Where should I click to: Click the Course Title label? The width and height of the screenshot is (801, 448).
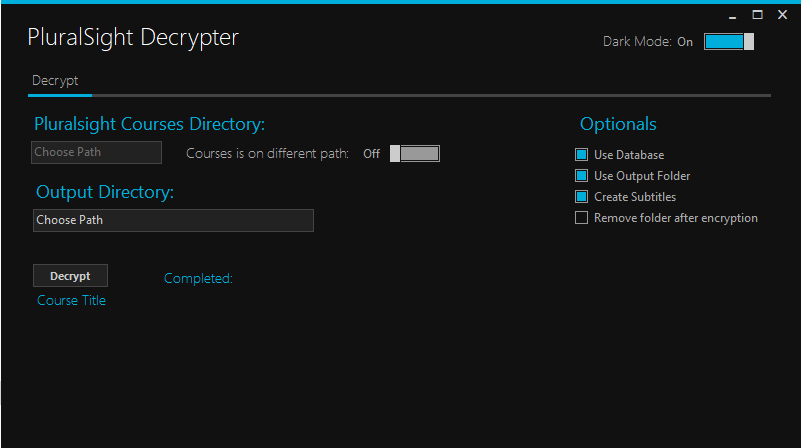pos(72,300)
